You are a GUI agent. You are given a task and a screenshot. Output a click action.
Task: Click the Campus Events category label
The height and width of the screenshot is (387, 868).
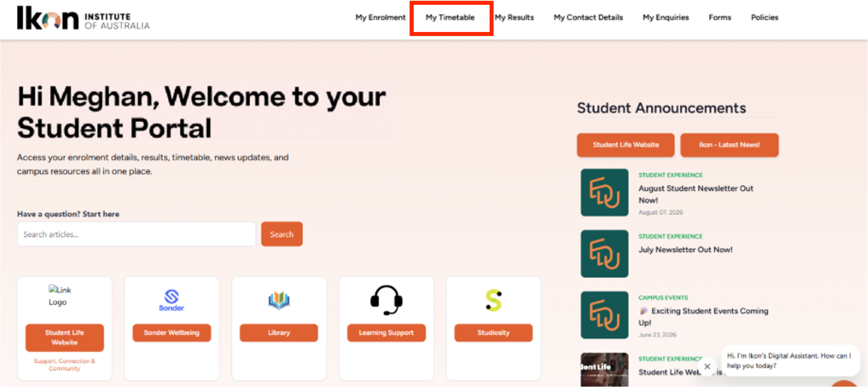663,298
